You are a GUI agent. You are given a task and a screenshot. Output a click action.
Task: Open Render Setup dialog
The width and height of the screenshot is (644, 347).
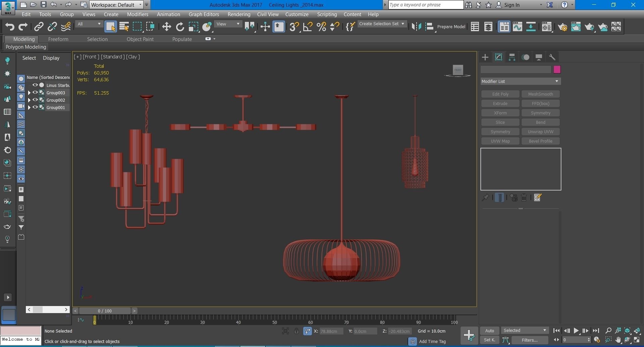[563, 27]
